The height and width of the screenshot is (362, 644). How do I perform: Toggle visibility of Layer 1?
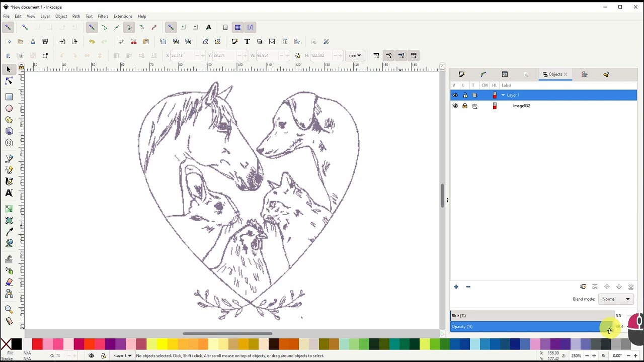coord(455,95)
